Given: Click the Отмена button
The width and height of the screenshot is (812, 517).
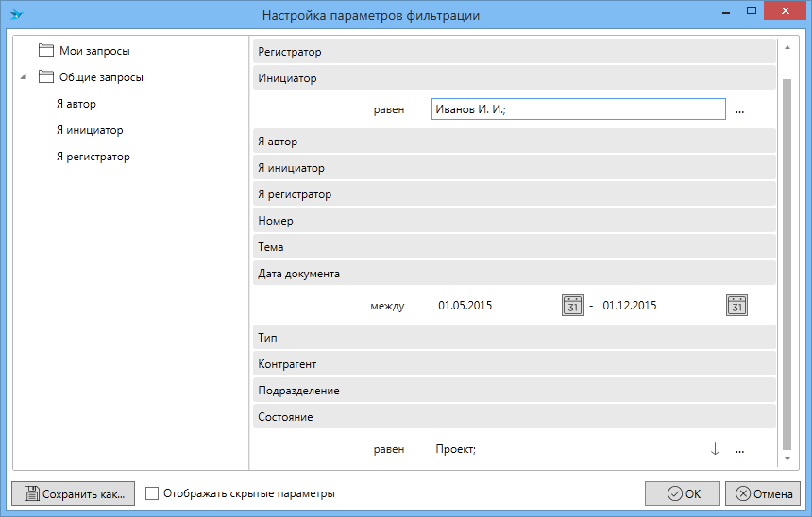Looking at the screenshot, I should click(x=764, y=493).
